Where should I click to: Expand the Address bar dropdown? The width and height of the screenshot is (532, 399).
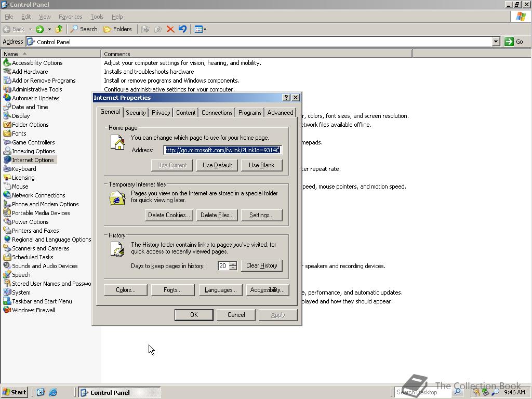coord(496,42)
